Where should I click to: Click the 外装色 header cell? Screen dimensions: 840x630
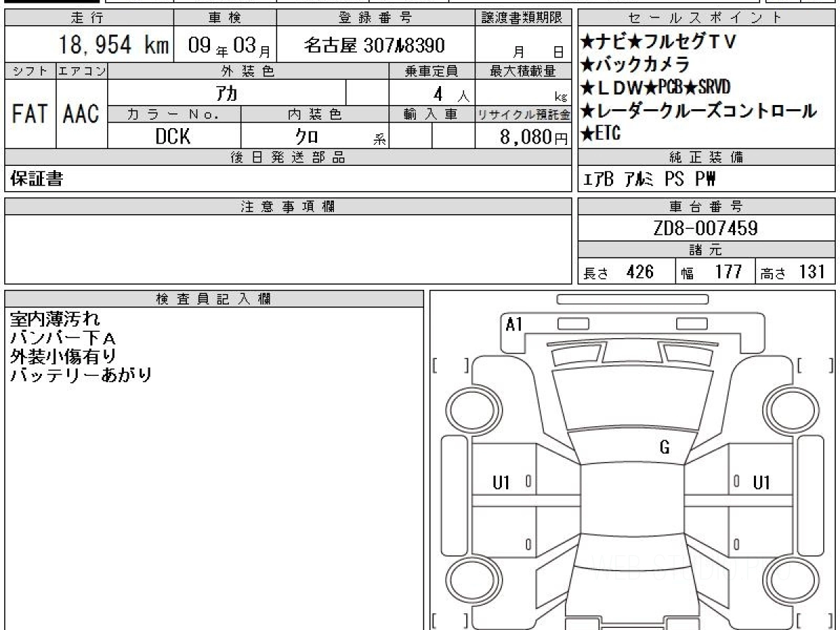pos(248,71)
